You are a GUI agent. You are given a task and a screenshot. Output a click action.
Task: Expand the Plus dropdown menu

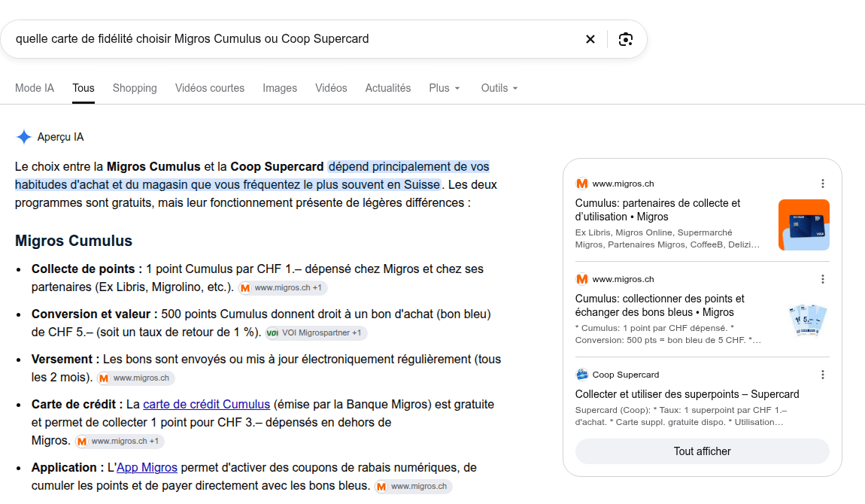[x=444, y=88]
